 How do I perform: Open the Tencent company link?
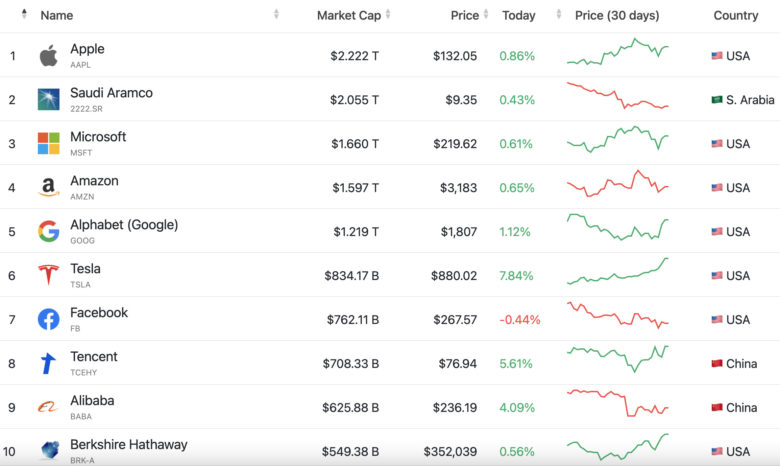(94, 357)
